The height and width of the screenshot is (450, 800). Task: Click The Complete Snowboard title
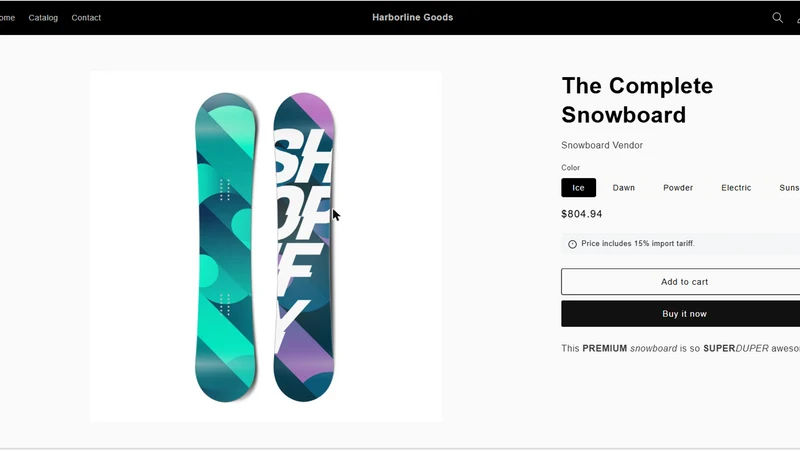pos(637,100)
